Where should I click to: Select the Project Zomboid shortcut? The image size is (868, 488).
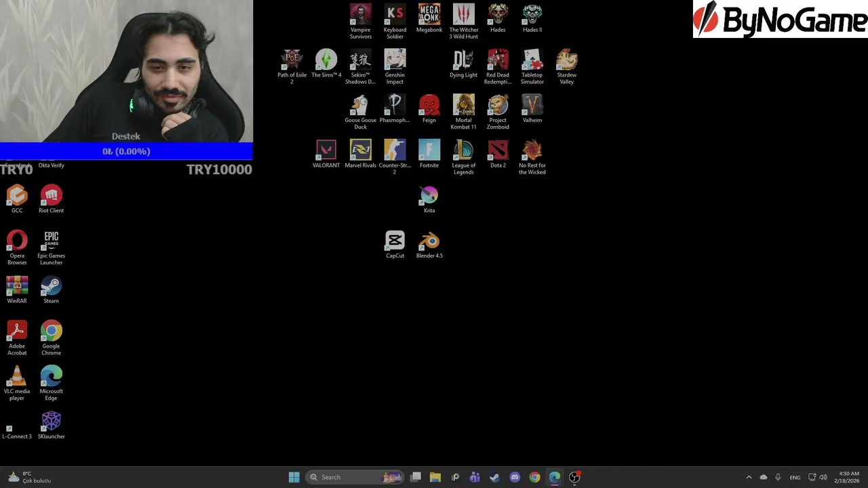498,112
